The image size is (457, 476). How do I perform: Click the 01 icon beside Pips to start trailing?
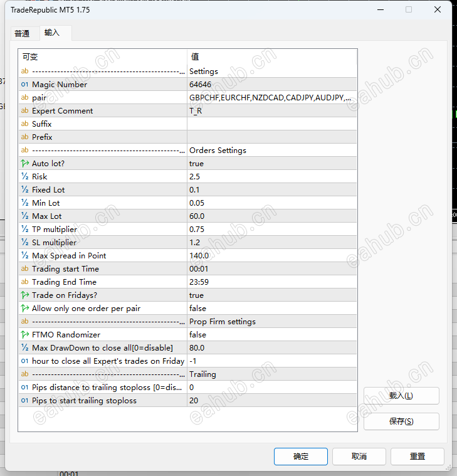[x=25, y=400]
